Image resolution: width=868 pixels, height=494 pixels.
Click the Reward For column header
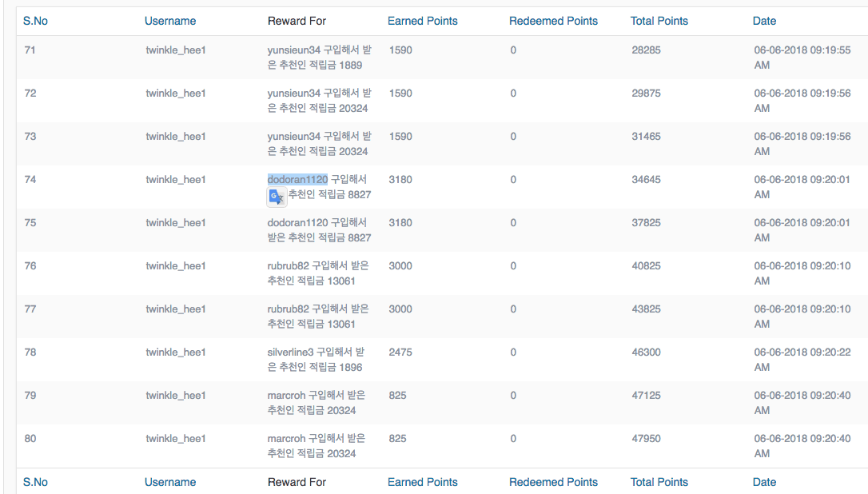pyautogui.click(x=296, y=21)
